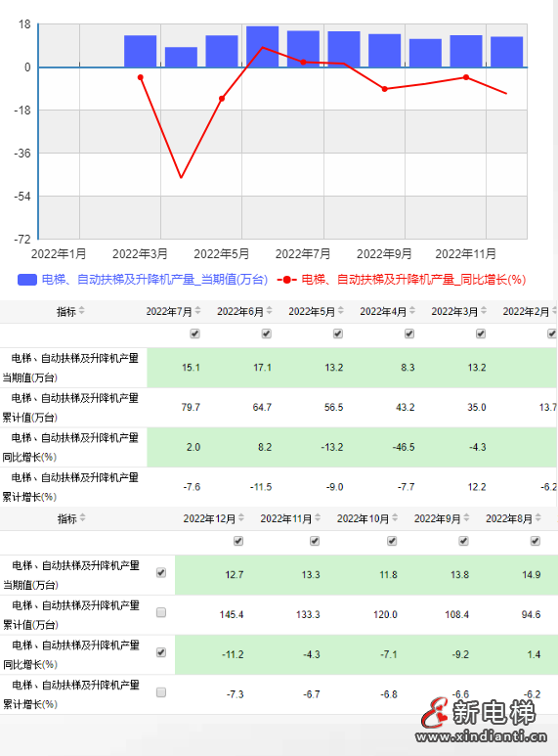Viewport: 558px width, 756px height.
Task: Uncheck the 2022年12月 column checkbox
Action: [x=238, y=541]
